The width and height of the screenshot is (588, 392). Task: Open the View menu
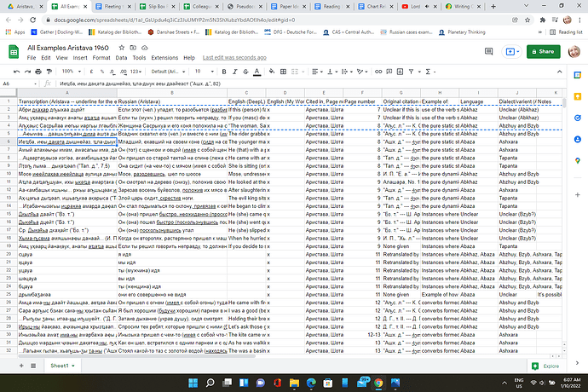pyautogui.click(x=62, y=58)
